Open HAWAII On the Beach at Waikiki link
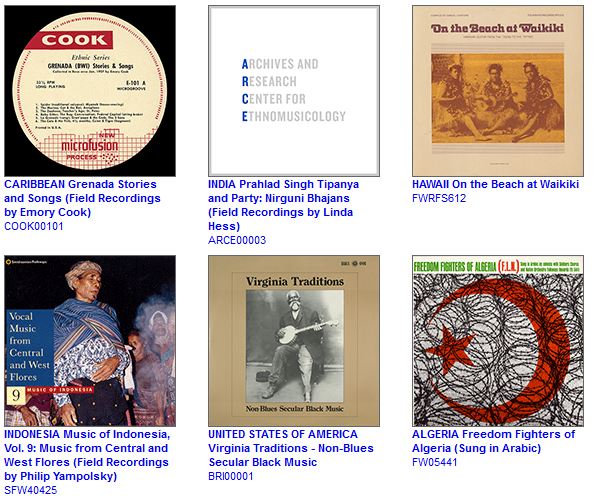Screen dimensions: 593x499 (x=495, y=184)
